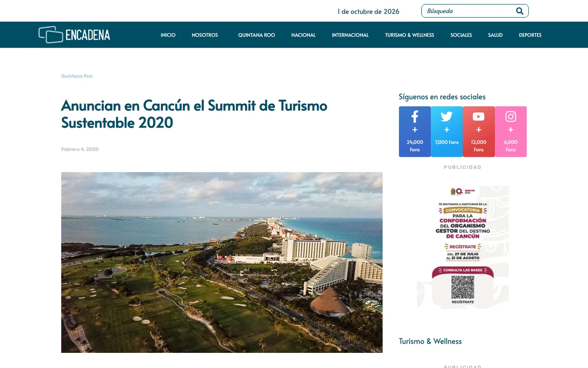Viewport: 588px width, 368px height.
Task: Click the 6,000 Fans Instagram count
Action: 511,146
